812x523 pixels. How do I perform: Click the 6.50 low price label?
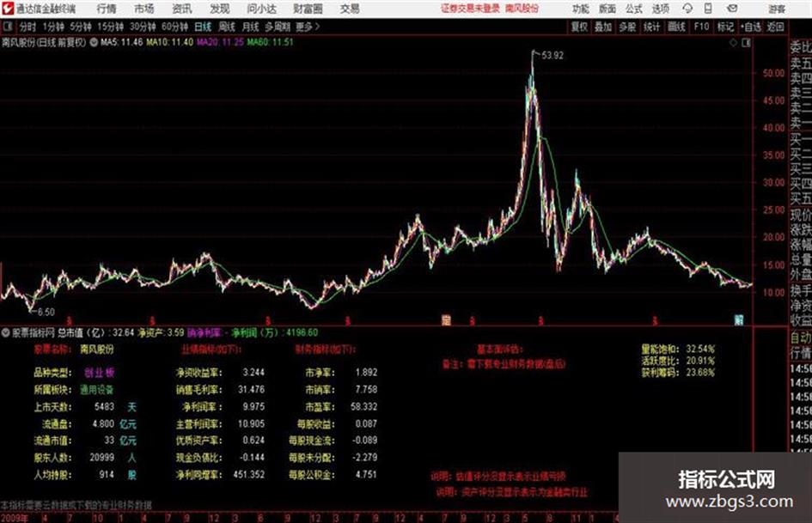click(x=46, y=313)
